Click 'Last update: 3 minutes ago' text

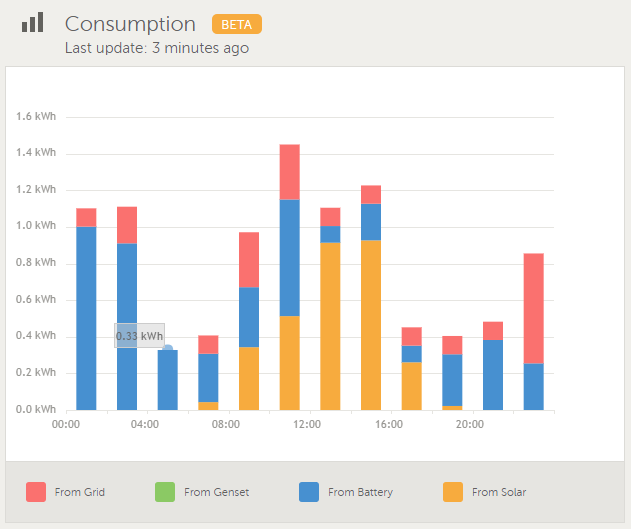pos(157,48)
